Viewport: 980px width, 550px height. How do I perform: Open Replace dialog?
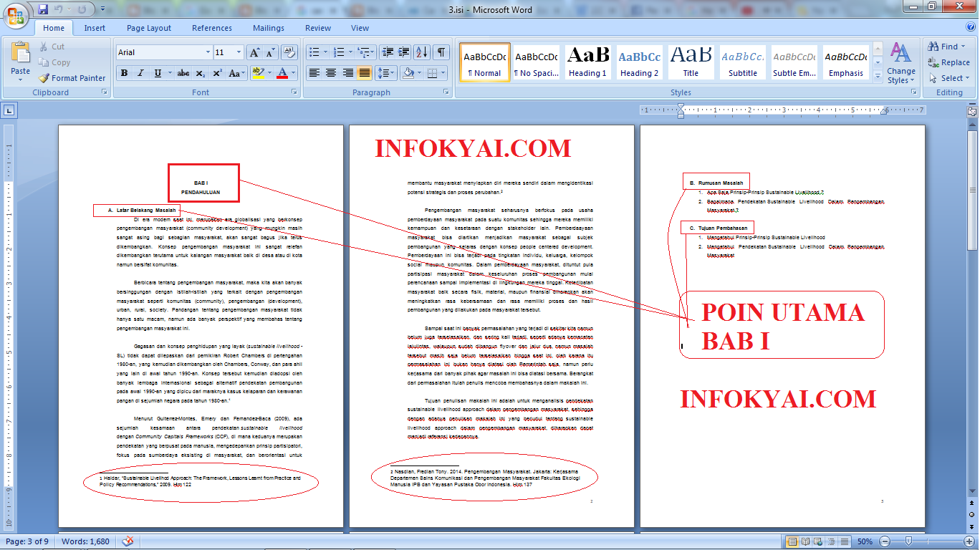coord(949,62)
